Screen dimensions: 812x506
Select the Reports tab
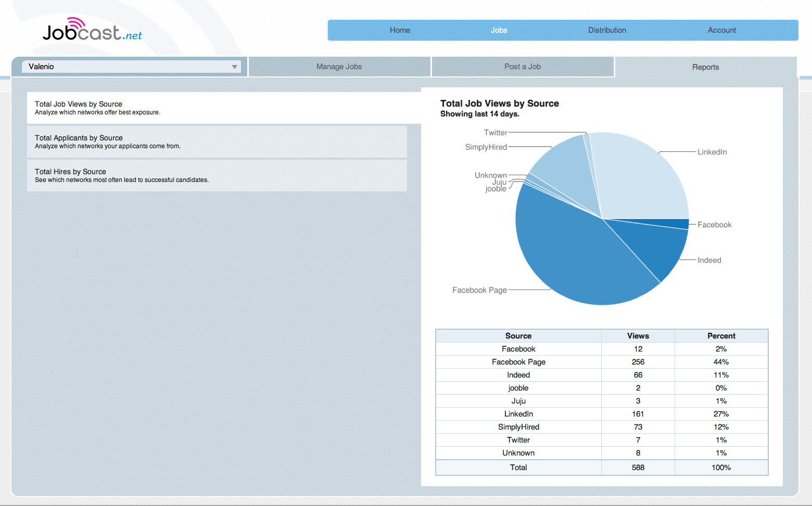pos(706,67)
